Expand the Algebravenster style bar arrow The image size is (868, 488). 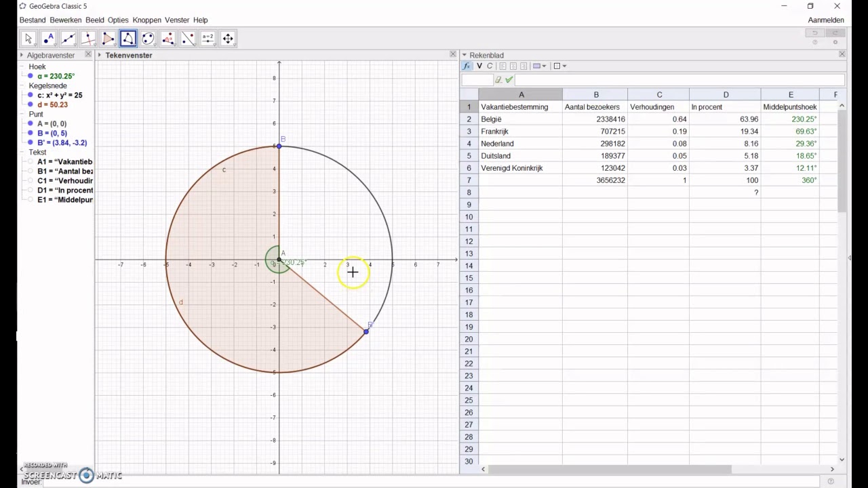tap(22, 55)
